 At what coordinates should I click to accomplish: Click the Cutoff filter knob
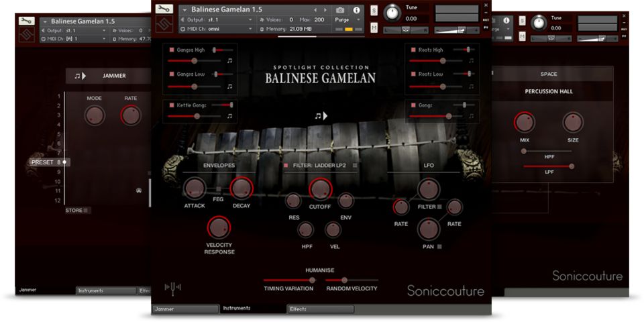320,190
